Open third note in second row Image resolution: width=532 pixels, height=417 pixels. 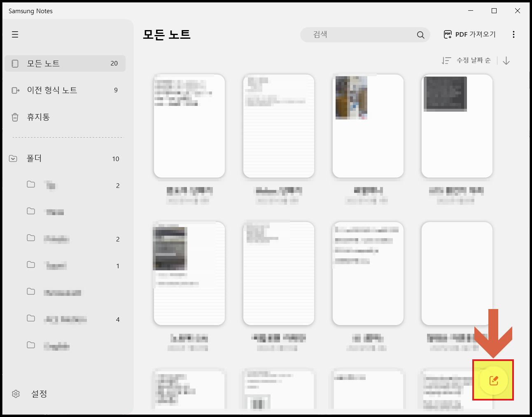(368, 274)
